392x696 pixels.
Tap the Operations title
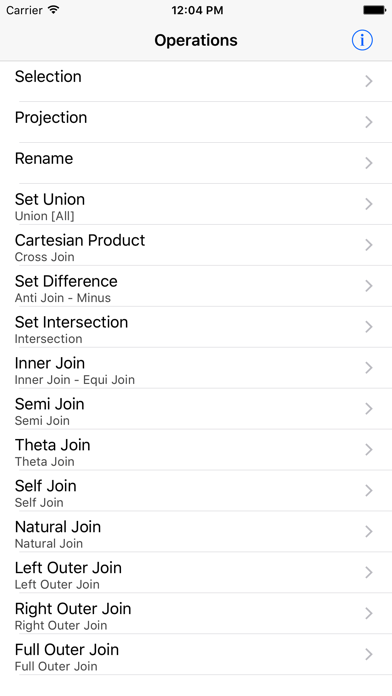click(x=196, y=40)
